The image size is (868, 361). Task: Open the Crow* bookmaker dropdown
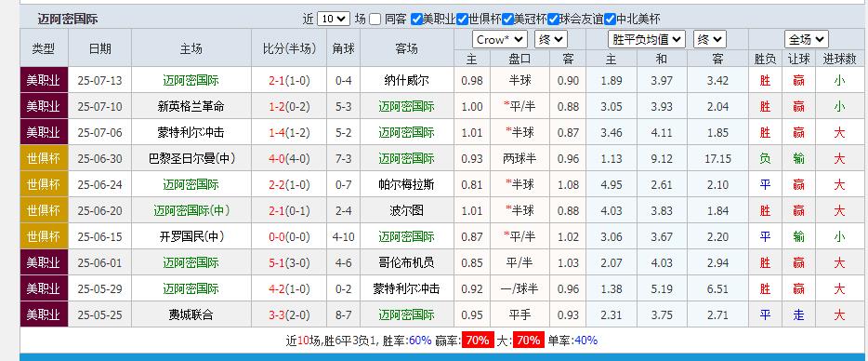coord(500,39)
